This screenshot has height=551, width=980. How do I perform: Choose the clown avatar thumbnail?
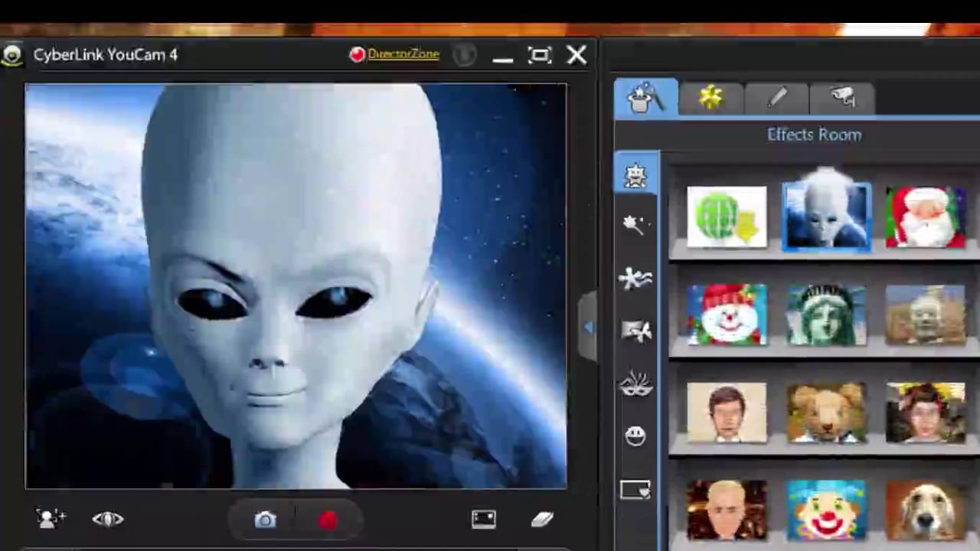826,510
